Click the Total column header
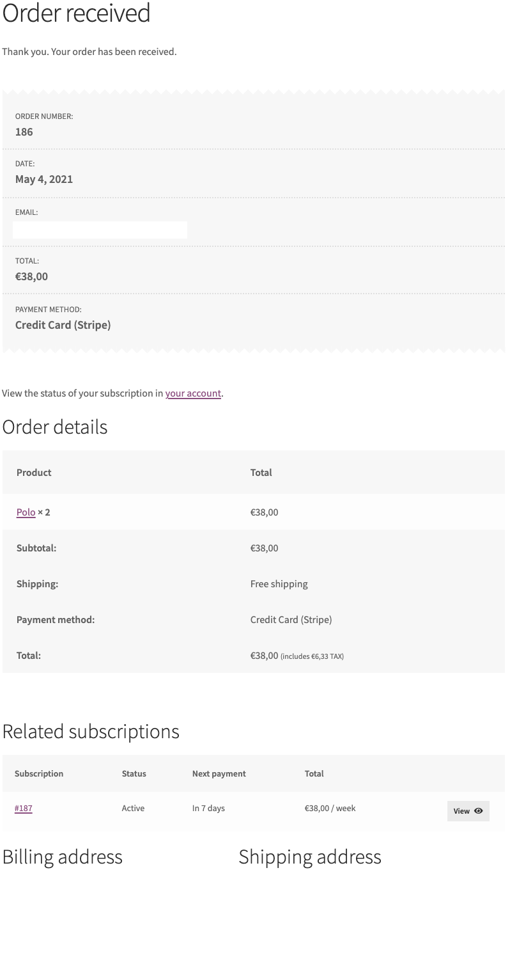Viewport: 510px width, 980px height. click(x=261, y=472)
